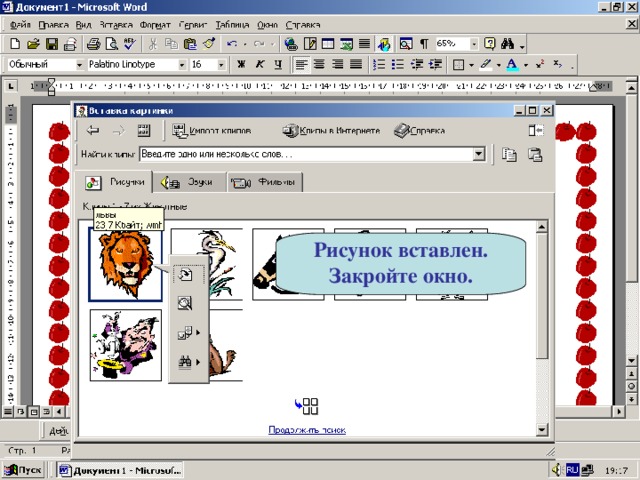The width and height of the screenshot is (640, 480).
Task: Select the Format Painter brush icon
Action: pos(209,44)
